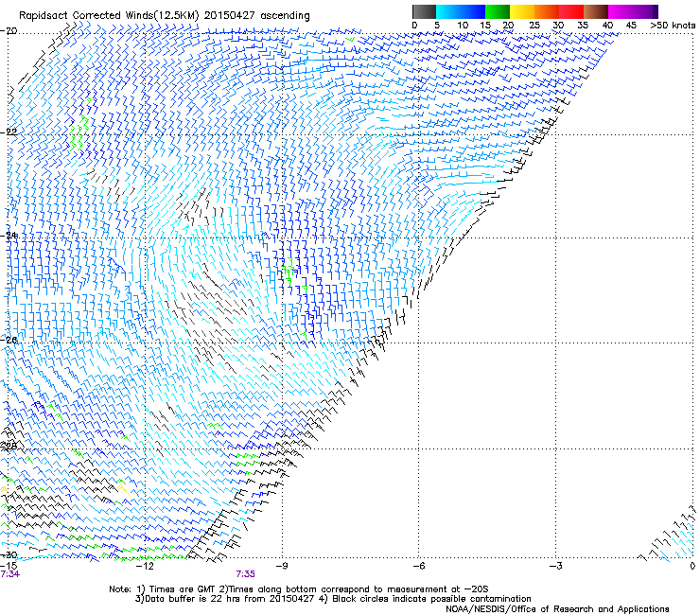Click the red 30-35 knots color swatch
Screen dimensions: 700x615
pyautogui.click(x=571, y=11)
